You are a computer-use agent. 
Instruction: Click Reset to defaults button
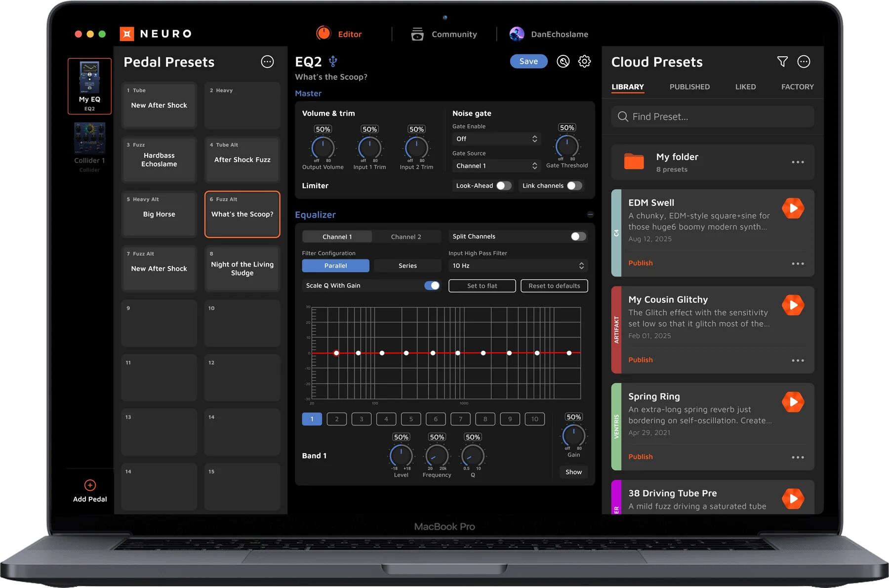coord(554,286)
